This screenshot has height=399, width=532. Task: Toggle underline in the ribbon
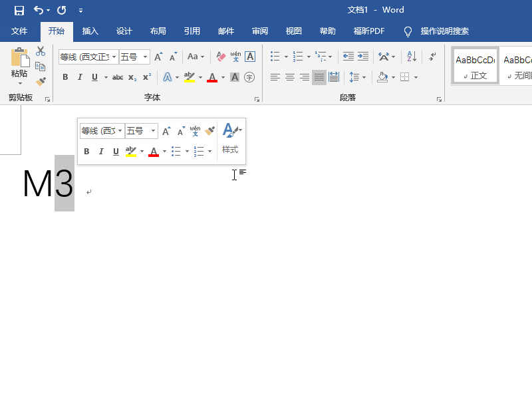tap(94, 77)
